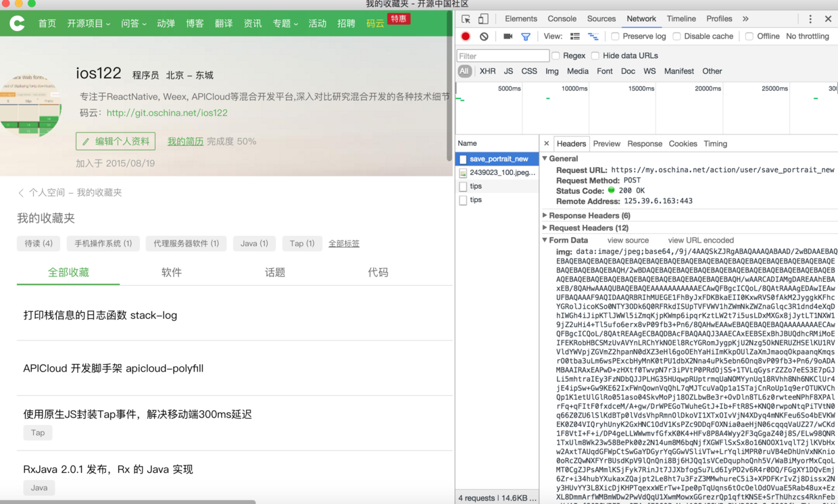
Task: Open 我的简历 link
Action: (185, 141)
